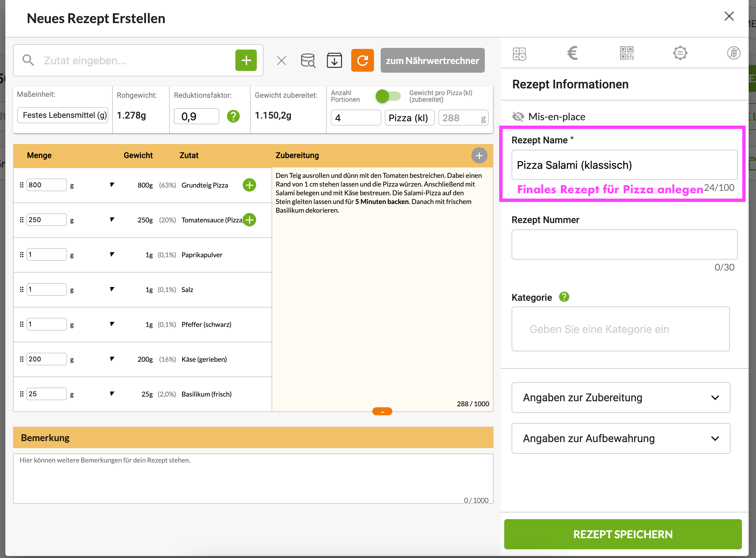Add preparation step with gray plus
Screen dimensions: 756x558
coord(479,156)
